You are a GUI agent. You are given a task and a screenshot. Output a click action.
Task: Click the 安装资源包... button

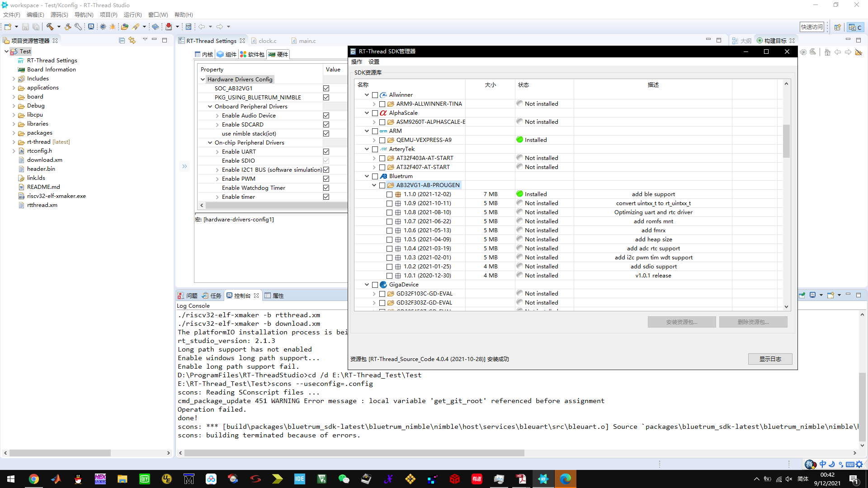click(682, 322)
